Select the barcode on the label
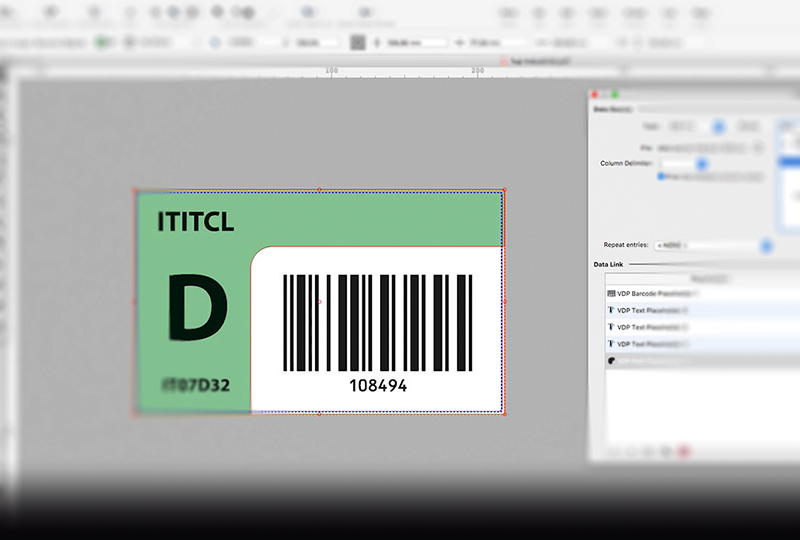 (378, 323)
